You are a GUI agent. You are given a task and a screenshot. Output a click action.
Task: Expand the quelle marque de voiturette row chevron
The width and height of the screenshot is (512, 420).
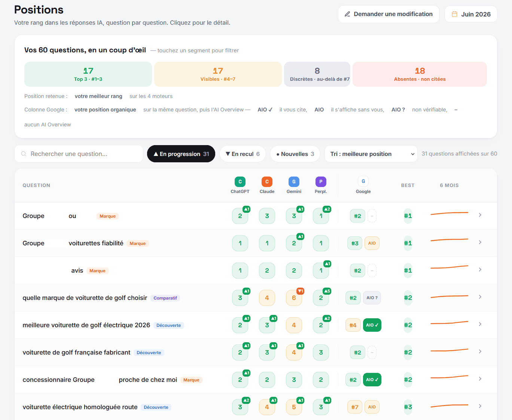(480, 297)
